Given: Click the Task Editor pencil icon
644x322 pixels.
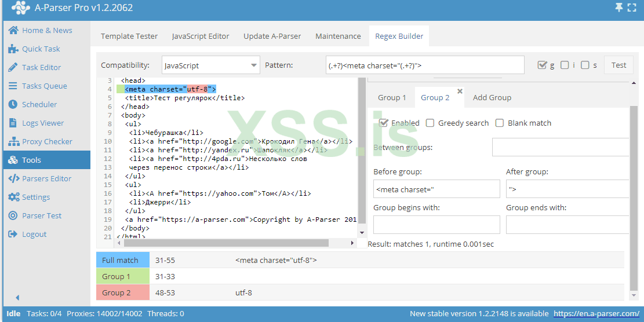Looking at the screenshot, I should 13,67.
